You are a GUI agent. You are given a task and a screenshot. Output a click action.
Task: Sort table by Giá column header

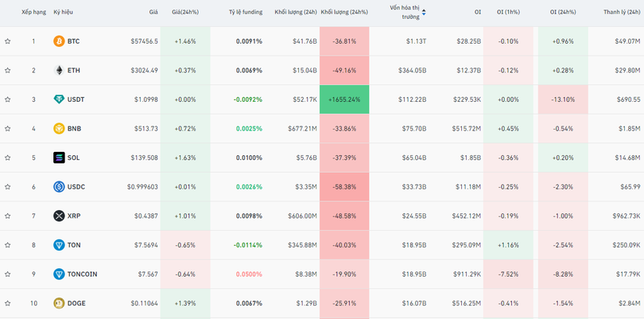click(x=153, y=13)
